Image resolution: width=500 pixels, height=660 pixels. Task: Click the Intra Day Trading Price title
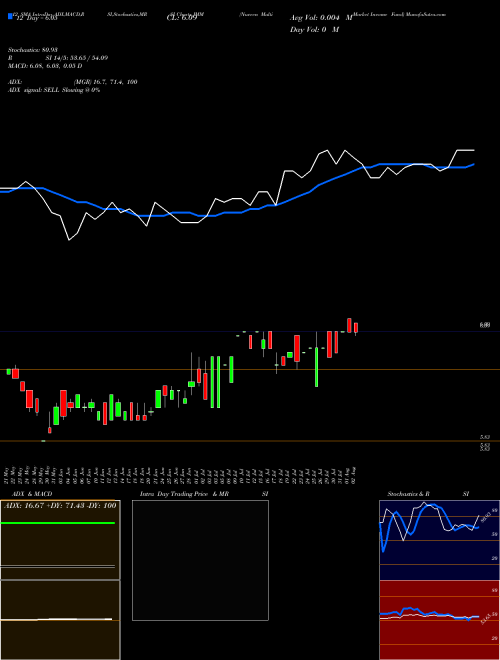(x=184, y=494)
